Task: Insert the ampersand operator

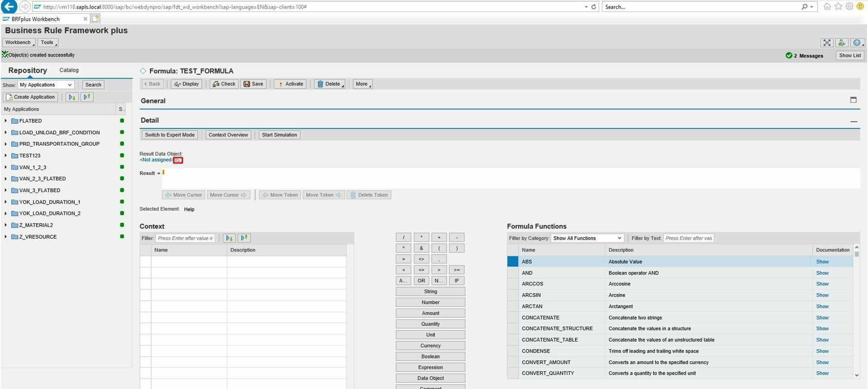Action: point(421,248)
